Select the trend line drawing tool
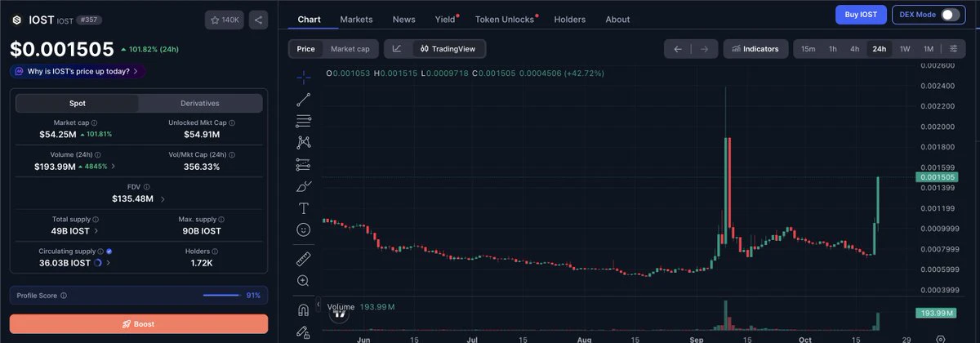The width and height of the screenshot is (980, 343). point(303,100)
